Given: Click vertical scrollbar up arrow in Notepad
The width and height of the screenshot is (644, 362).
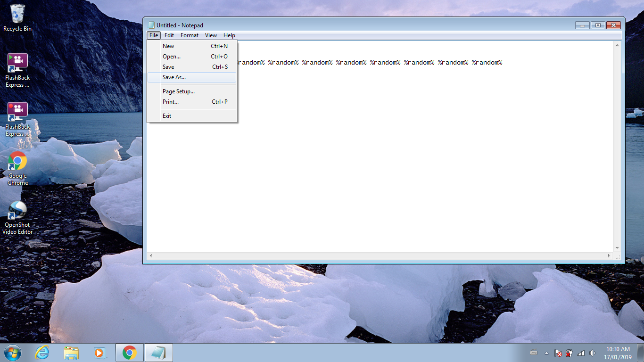Looking at the screenshot, I should coord(617,45).
